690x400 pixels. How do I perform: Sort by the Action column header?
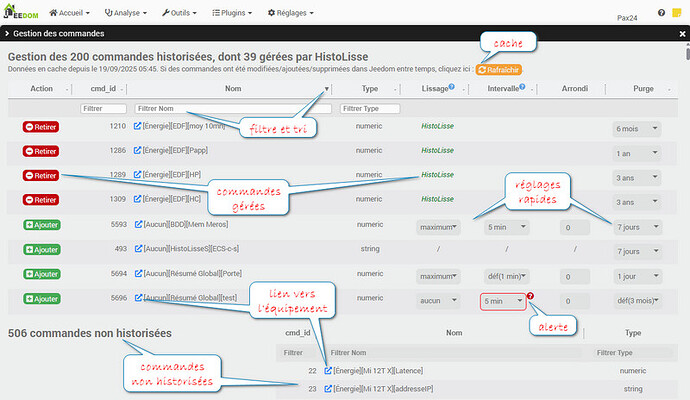pyautogui.click(x=41, y=89)
